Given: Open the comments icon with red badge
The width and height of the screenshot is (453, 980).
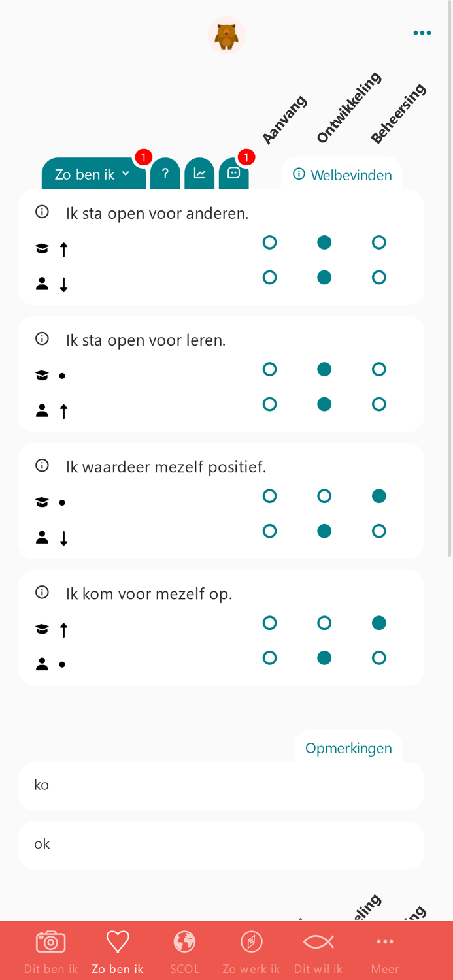Looking at the screenshot, I should (234, 174).
